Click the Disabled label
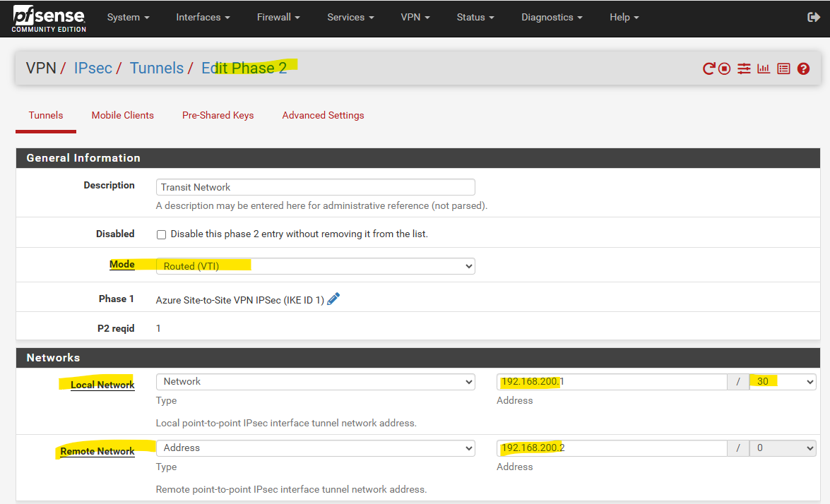The image size is (830, 504). click(115, 234)
